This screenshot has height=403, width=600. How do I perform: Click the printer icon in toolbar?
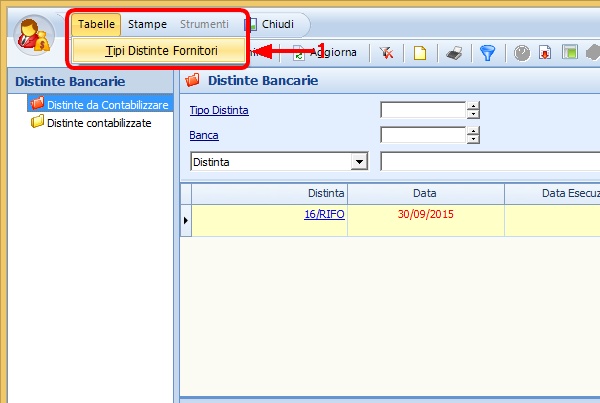[453, 53]
